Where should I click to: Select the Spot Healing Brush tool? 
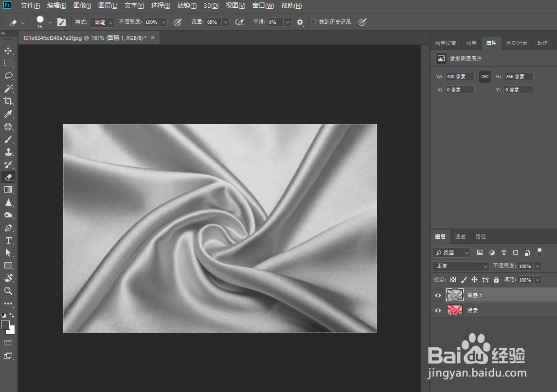coord(8,127)
